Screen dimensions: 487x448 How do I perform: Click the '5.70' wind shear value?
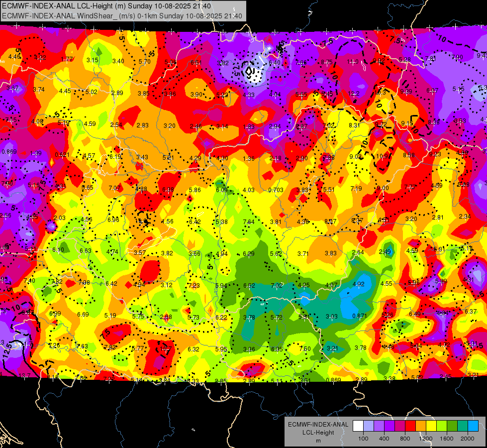[x=144, y=62]
